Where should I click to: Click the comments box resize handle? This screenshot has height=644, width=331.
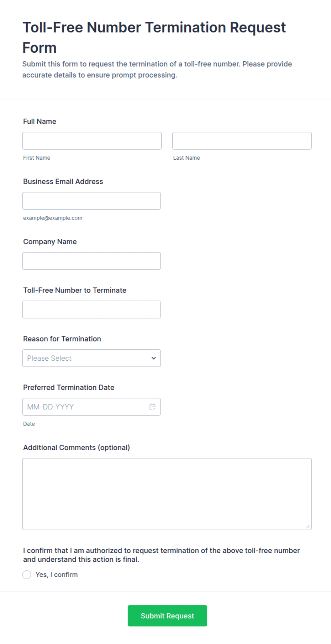point(308,526)
